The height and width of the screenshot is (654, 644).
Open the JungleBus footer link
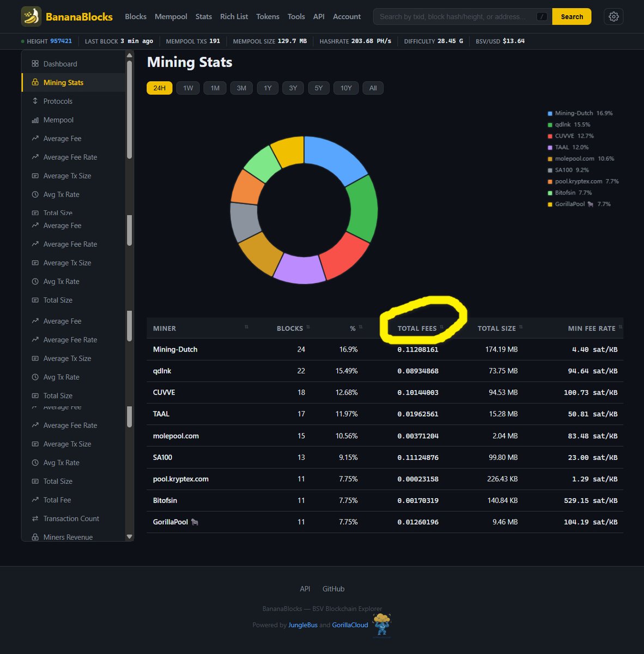point(303,625)
